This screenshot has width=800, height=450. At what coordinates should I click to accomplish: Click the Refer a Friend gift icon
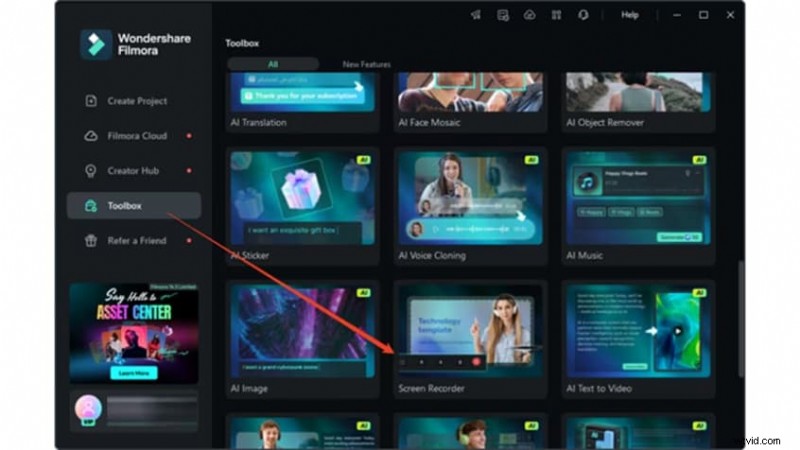(92, 241)
